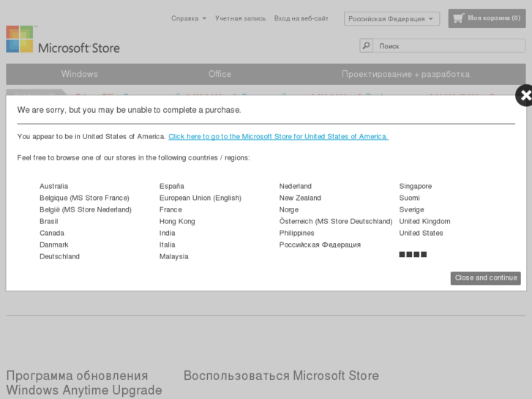The height and width of the screenshot is (399, 532).
Task: Open the Российская Федерация region dropdown
Action: pyautogui.click(x=391, y=19)
